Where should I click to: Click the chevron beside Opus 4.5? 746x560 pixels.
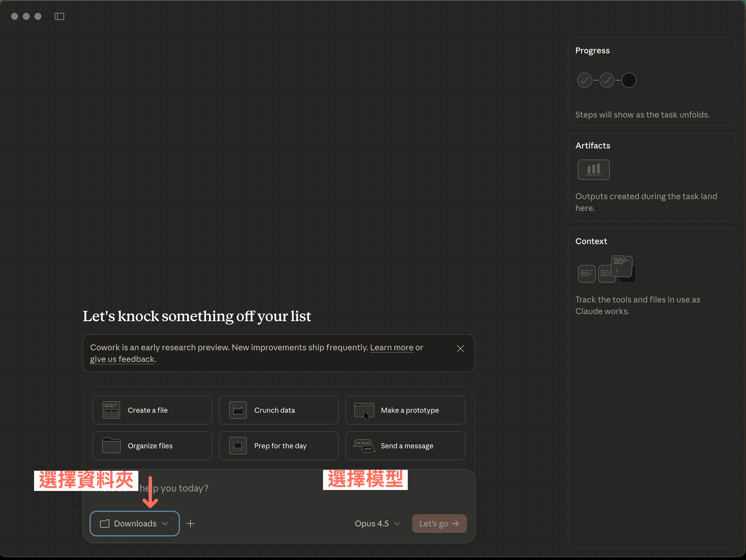pyautogui.click(x=397, y=523)
